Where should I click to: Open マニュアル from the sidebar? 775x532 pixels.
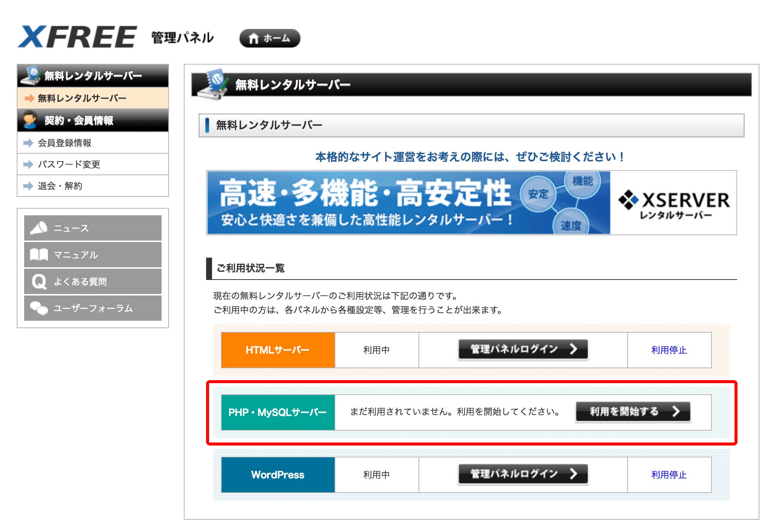(x=93, y=255)
